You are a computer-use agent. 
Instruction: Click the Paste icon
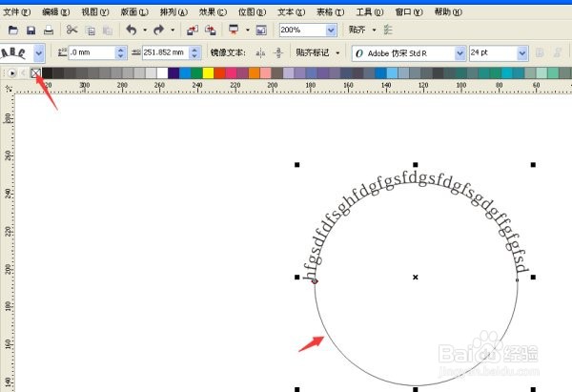coord(107,31)
